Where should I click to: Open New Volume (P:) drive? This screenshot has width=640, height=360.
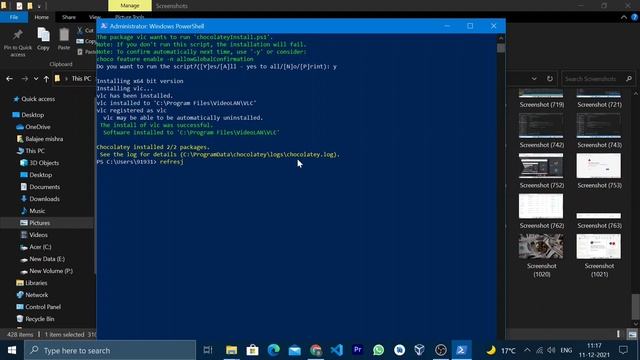(51, 271)
